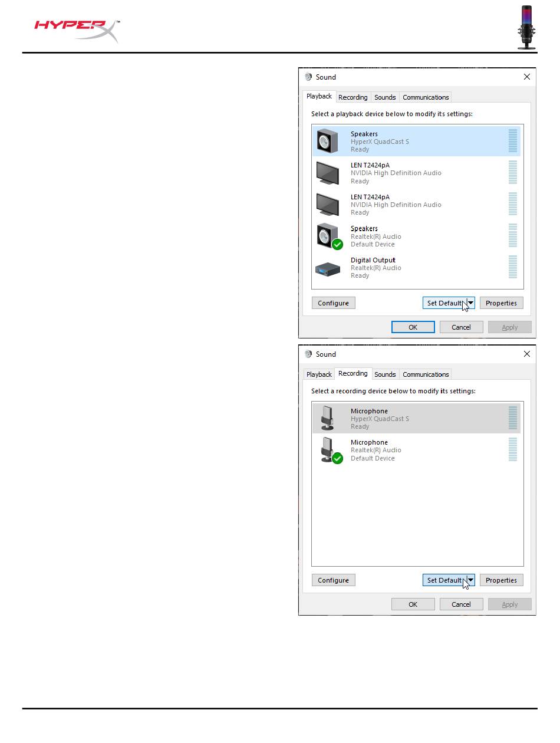
Task: Click the Sound icon in the recording dialog title bar
Action: pos(308,354)
